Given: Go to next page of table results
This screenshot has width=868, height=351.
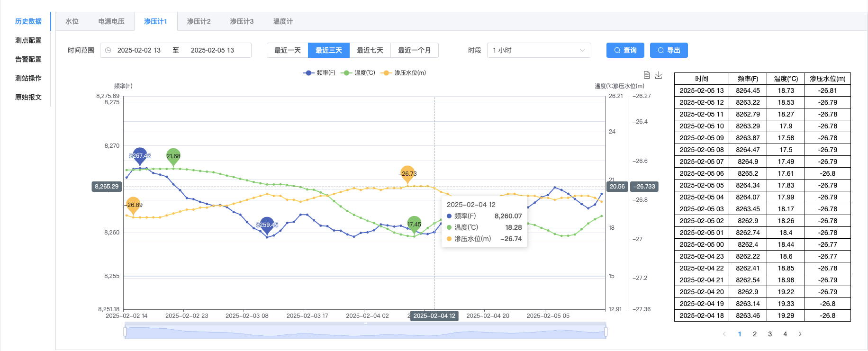Looking at the screenshot, I should click(800, 334).
